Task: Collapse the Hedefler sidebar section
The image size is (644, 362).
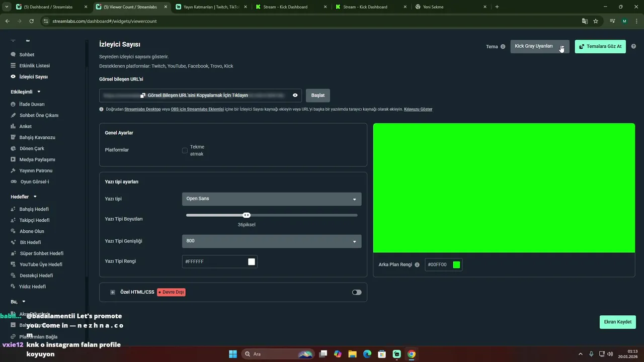Action: coord(35,197)
